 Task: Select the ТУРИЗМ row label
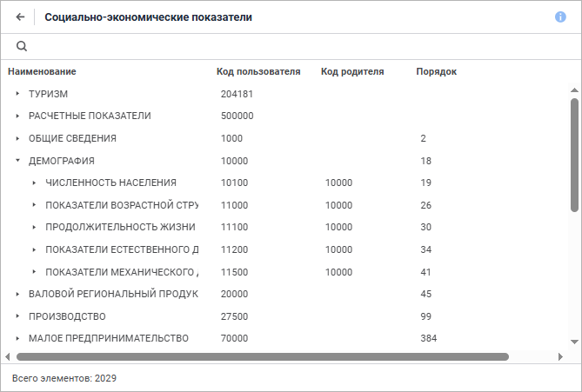coord(48,94)
